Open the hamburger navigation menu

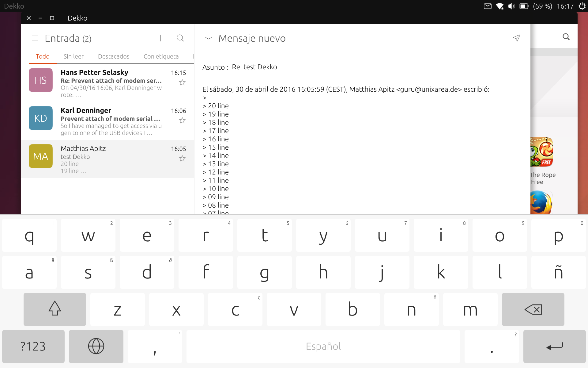[35, 38]
